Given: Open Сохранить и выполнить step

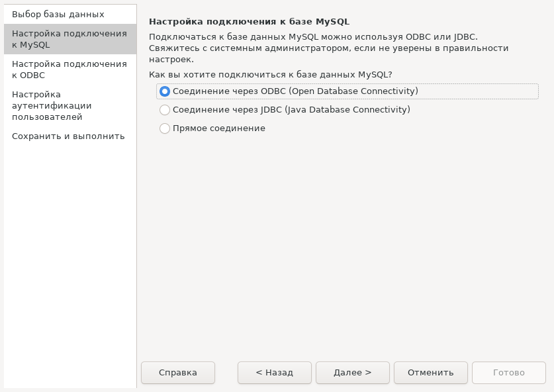Looking at the screenshot, I should click(70, 136).
